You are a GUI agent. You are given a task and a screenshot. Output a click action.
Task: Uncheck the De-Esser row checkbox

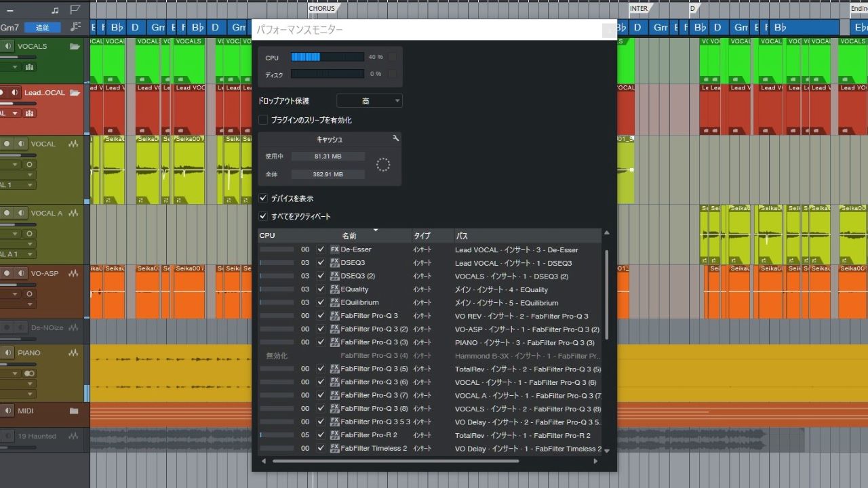[x=321, y=249]
